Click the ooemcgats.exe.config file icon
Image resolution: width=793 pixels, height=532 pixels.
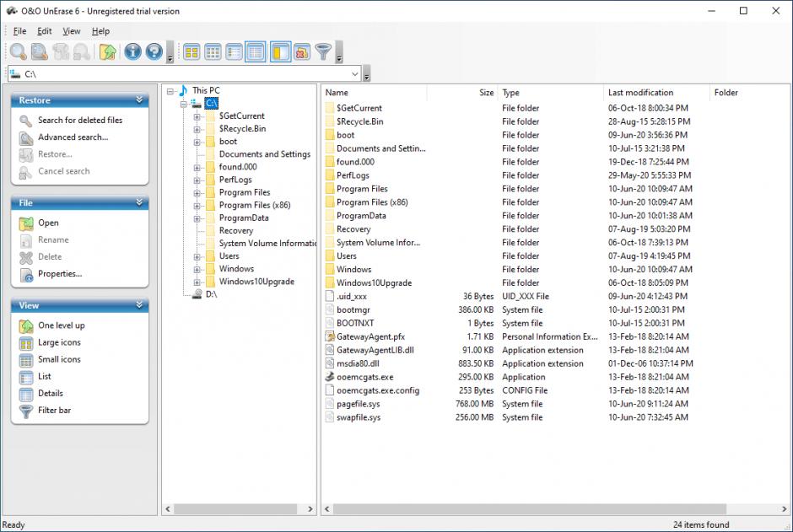330,390
